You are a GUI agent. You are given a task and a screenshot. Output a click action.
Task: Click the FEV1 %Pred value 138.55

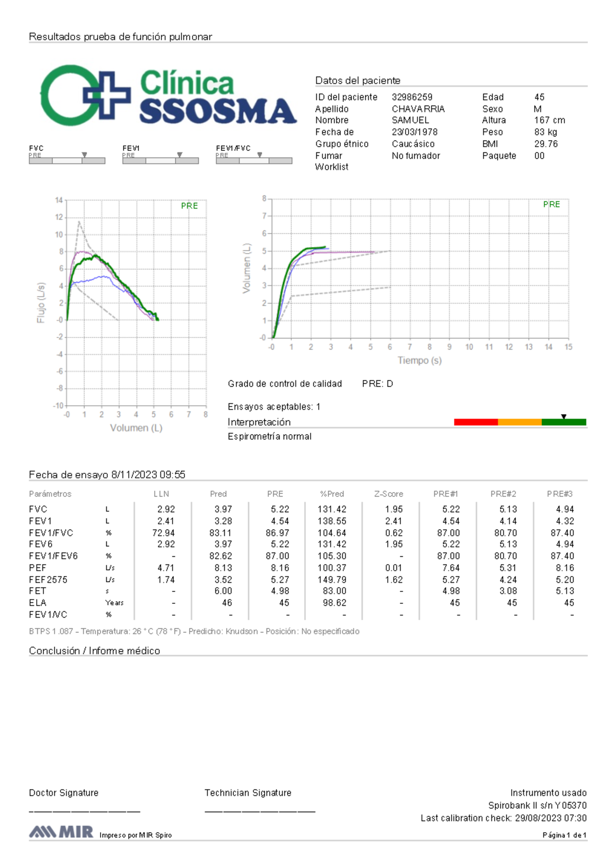(x=332, y=521)
